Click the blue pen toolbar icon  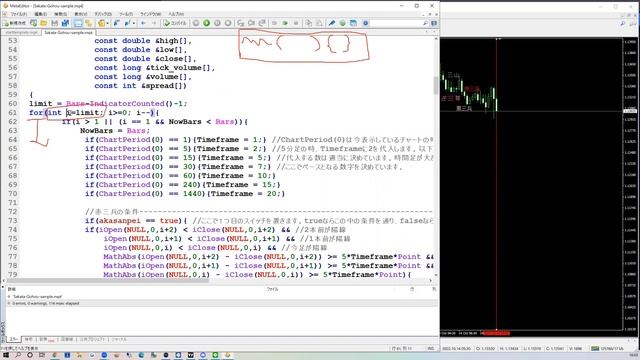[x=331, y=23]
